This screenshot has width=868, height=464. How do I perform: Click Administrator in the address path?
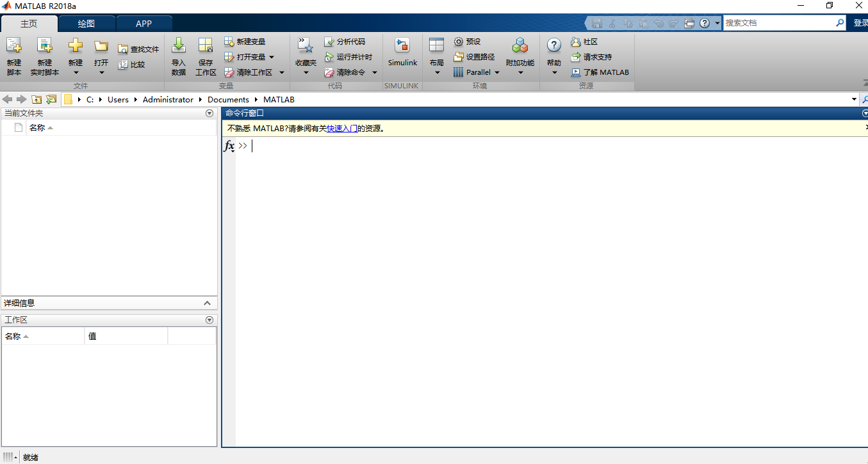pyautogui.click(x=168, y=99)
